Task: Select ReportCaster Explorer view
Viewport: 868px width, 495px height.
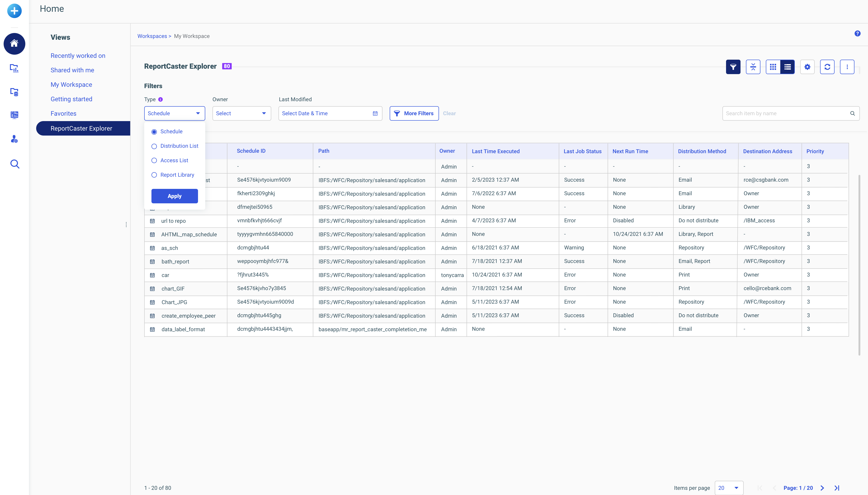Action: (83, 128)
